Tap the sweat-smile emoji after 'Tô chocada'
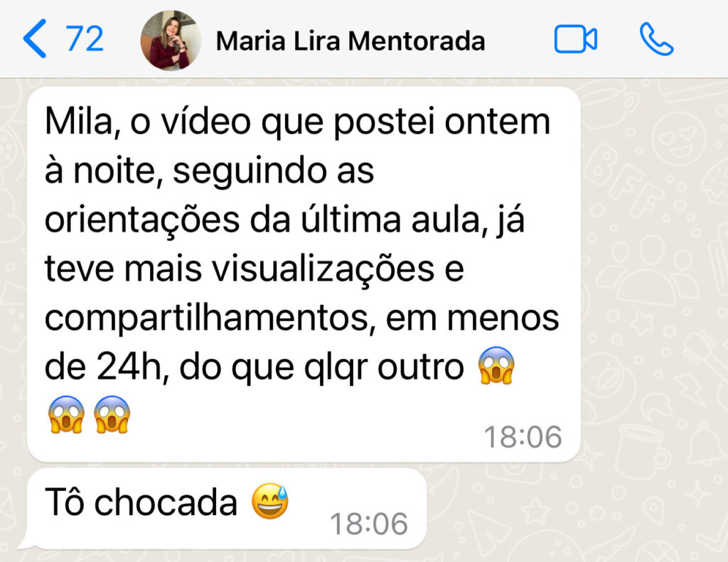 (x=269, y=501)
